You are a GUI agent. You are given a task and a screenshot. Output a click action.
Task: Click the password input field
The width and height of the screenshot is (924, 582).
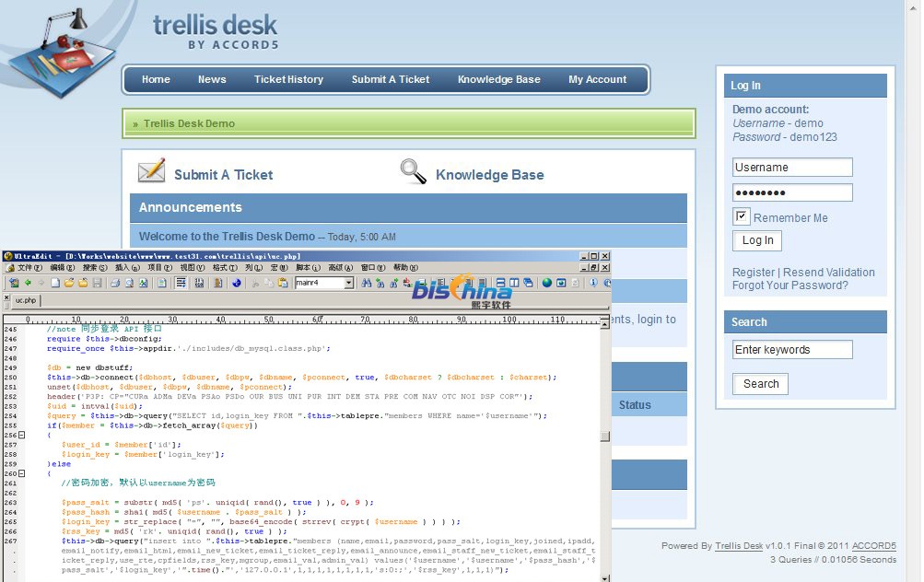coord(792,192)
